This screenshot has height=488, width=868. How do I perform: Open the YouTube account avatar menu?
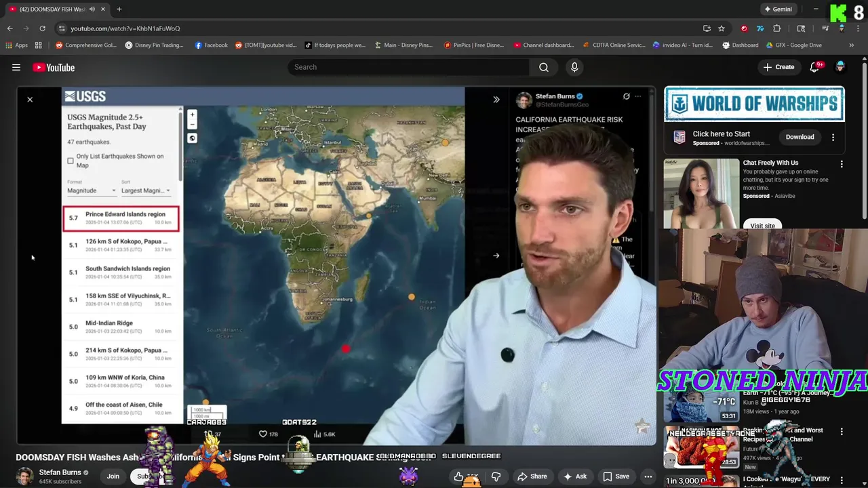(x=841, y=66)
